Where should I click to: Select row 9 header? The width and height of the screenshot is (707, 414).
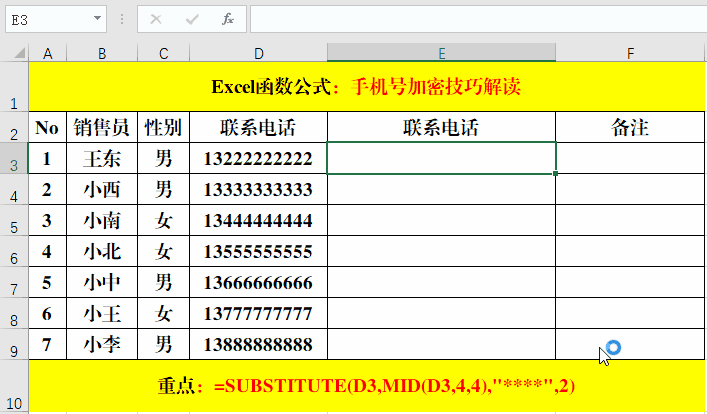14,345
